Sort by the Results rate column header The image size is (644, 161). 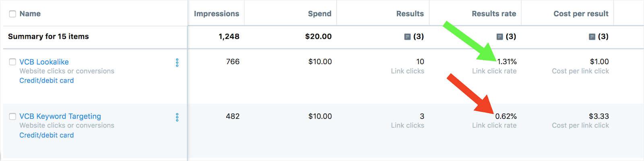pos(494,14)
